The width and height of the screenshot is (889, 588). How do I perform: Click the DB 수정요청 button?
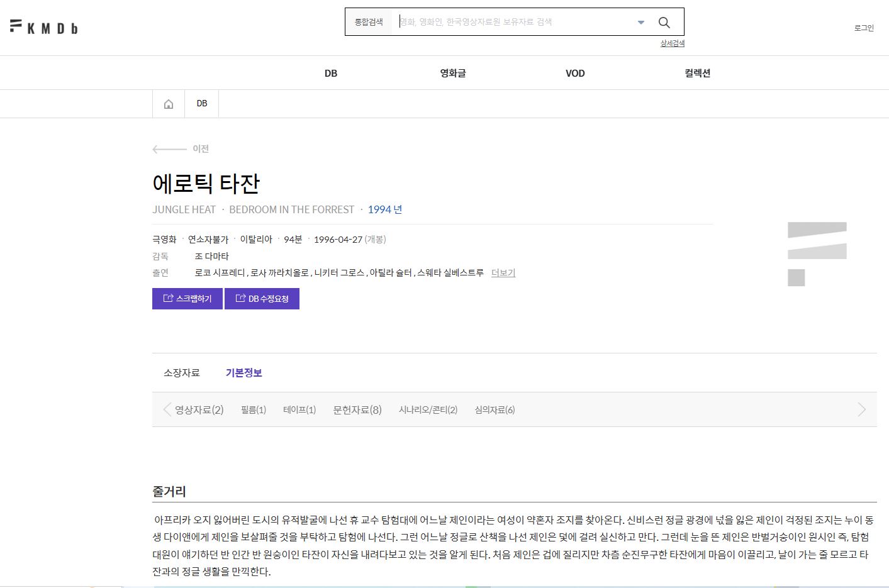pos(262,299)
